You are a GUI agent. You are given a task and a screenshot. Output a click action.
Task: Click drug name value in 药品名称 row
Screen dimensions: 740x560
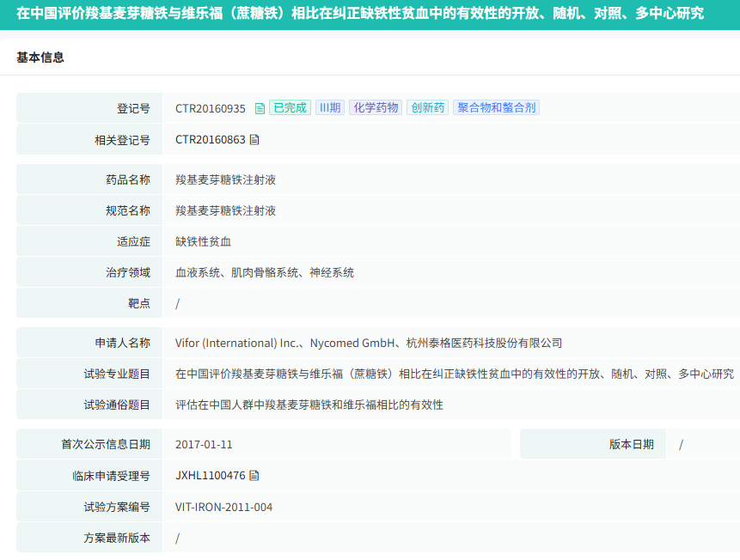coord(225,180)
